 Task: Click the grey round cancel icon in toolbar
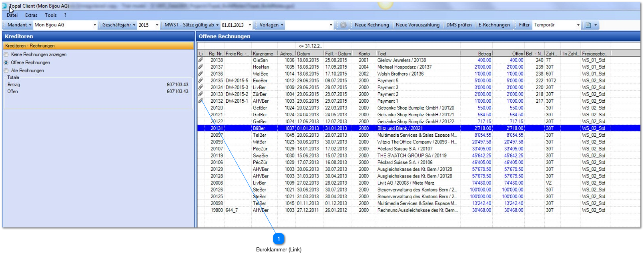click(x=343, y=25)
